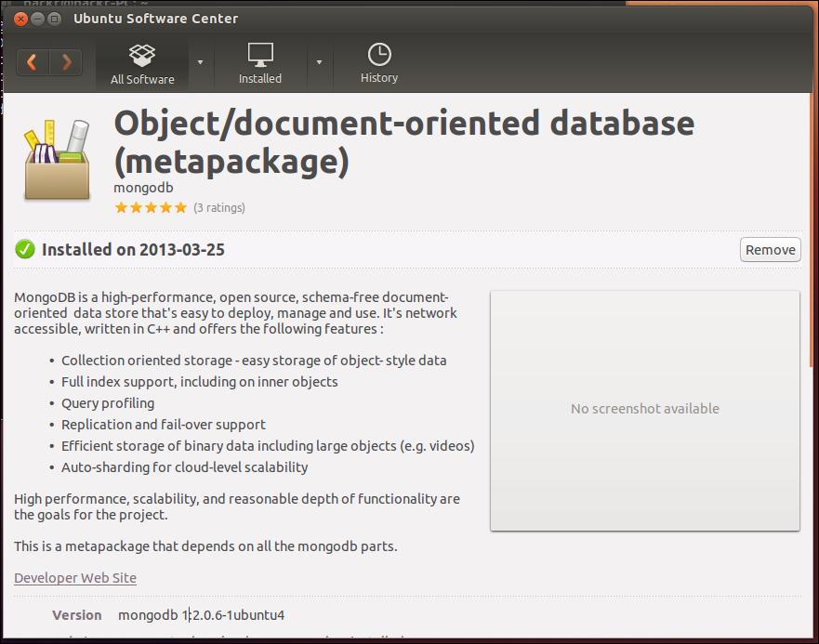Click the green installed checkmark icon
The width and height of the screenshot is (819, 644).
pos(24,250)
